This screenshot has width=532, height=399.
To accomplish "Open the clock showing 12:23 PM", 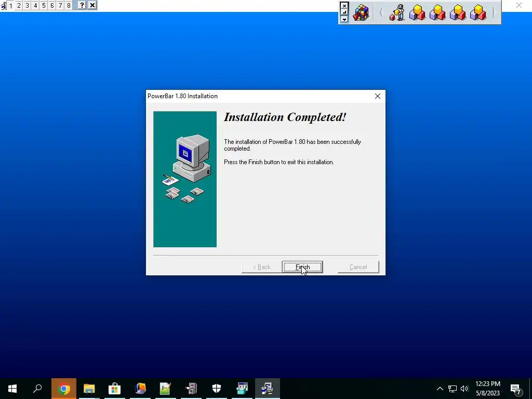I will (488, 389).
